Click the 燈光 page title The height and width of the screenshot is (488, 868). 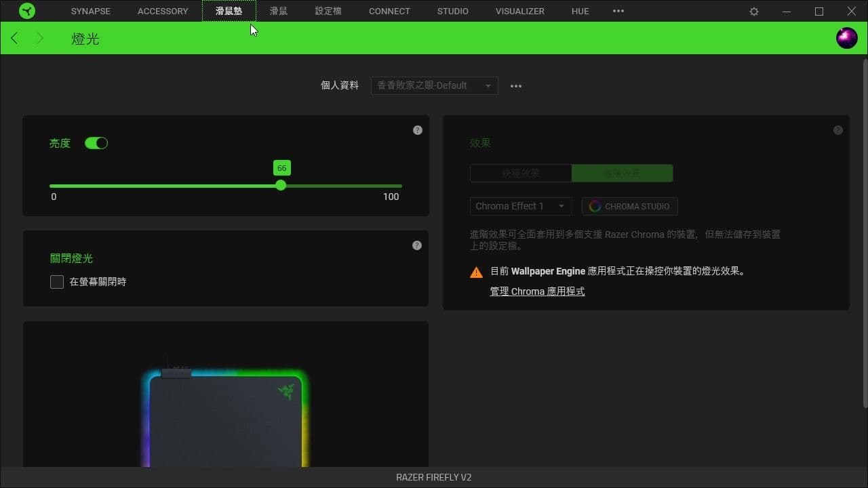(x=85, y=39)
